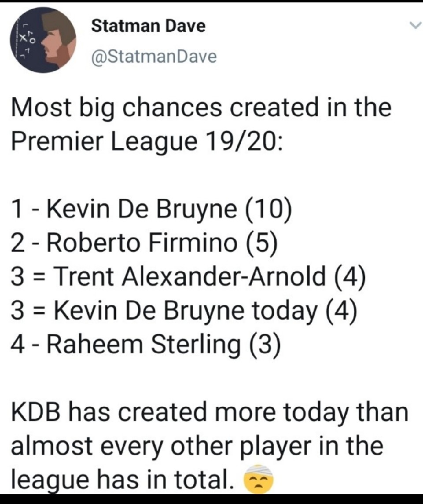Select the Roberto Firmino (5) entry
423x504 pixels.
coord(144,243)
